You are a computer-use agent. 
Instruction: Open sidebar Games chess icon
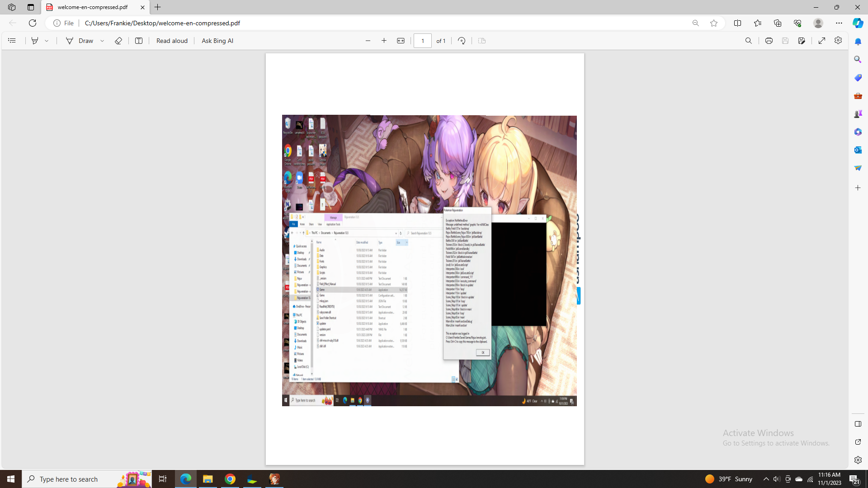click(x=858, y=114)
